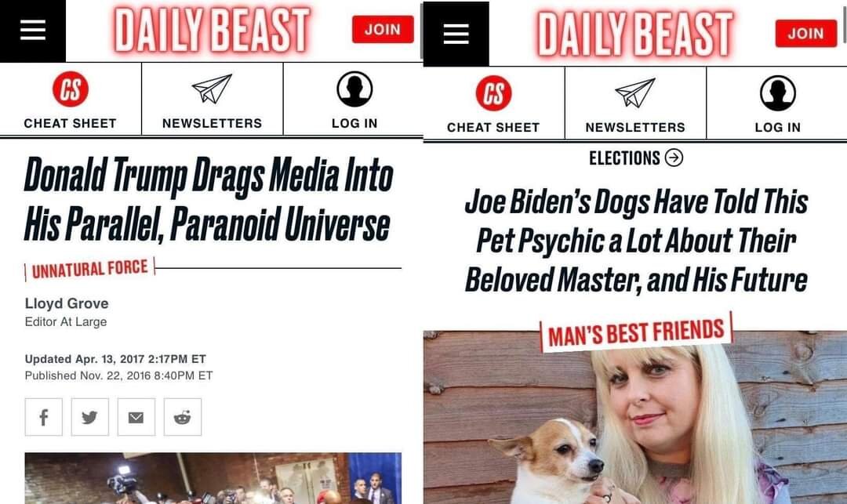Image resolution: width=847 pixels, height=504 pixels.
Task: Share Trump article on Reddit
Action: coord(183,417)
